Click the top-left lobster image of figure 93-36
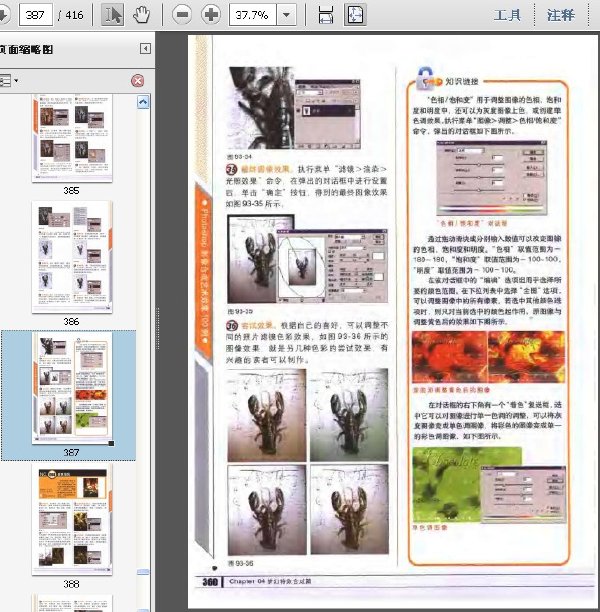This screenshot has height=612, width=600. [x=267, y=415]
